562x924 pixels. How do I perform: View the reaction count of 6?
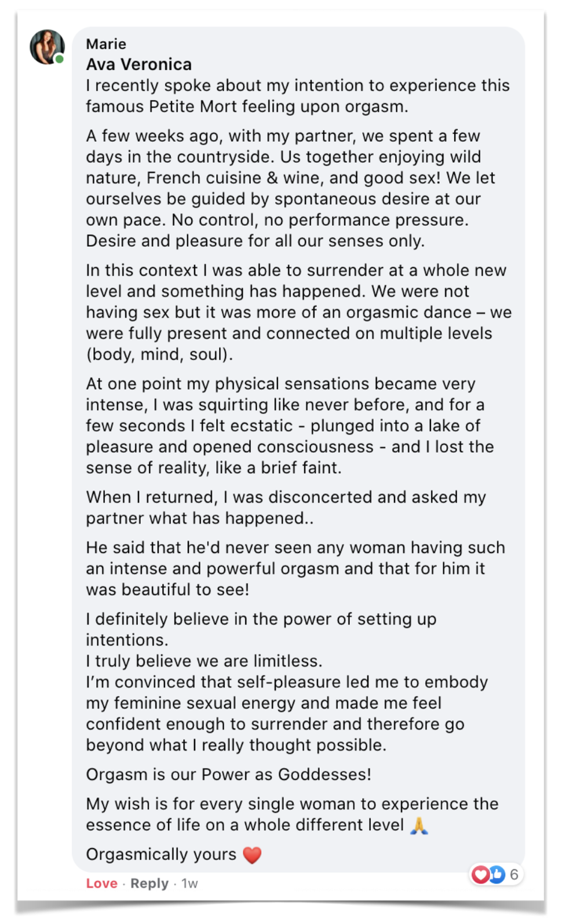(x=514, y=874)
